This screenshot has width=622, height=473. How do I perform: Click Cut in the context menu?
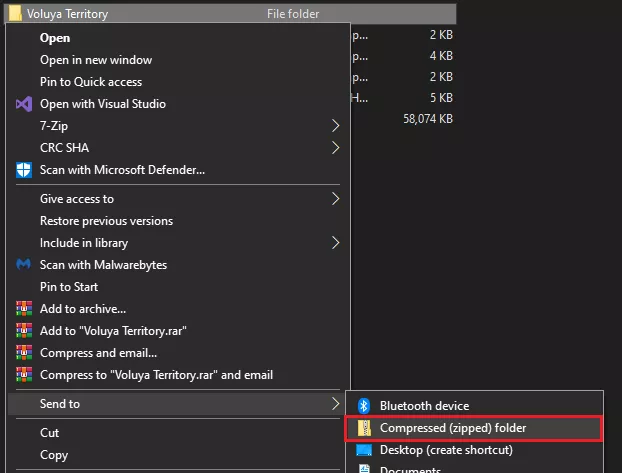click(50, 433)
